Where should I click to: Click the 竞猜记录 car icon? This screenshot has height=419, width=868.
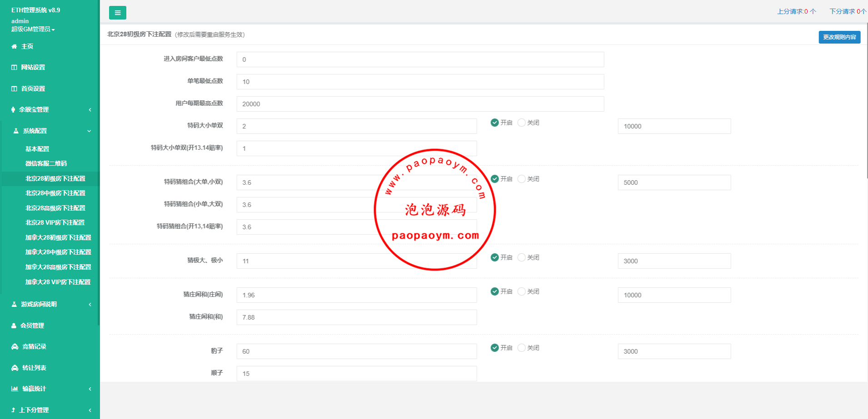pos(15,346)
